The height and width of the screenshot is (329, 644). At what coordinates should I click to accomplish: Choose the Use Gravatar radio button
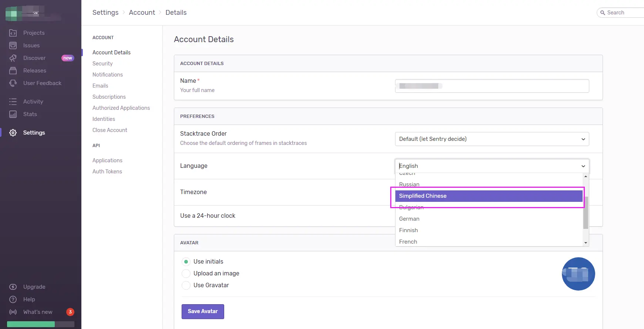tap(186, 285)
